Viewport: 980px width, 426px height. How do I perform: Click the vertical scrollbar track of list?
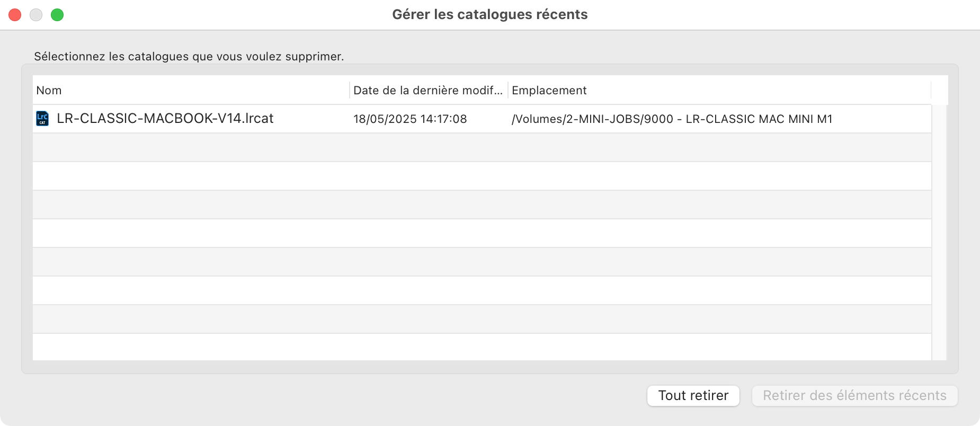(x=939, y=232)
